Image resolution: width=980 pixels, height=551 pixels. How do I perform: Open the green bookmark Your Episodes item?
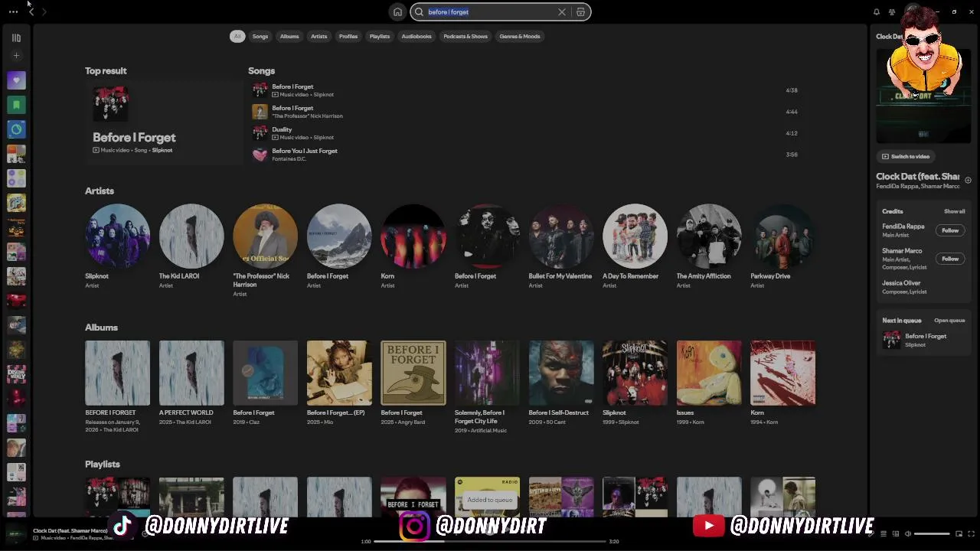[x=16, y=105]
